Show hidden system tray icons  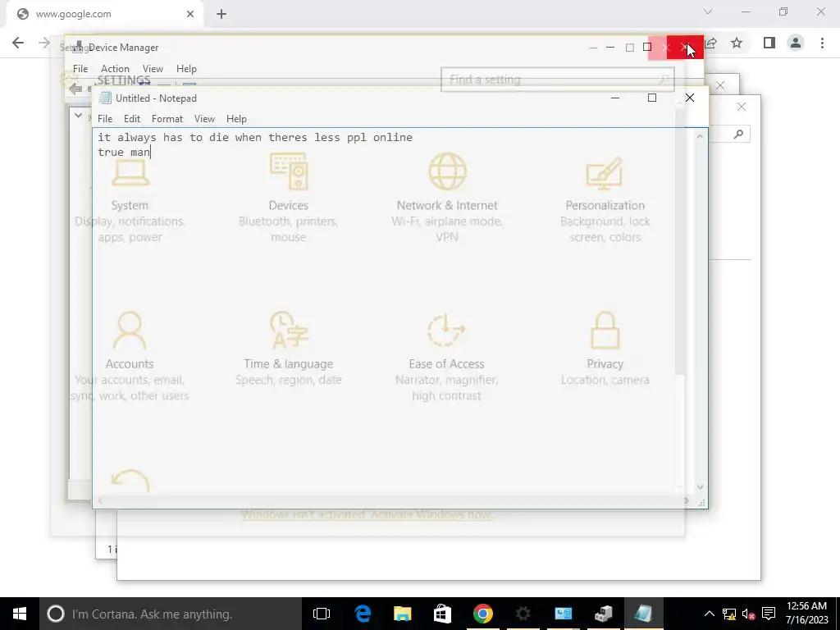click(709, 614)
